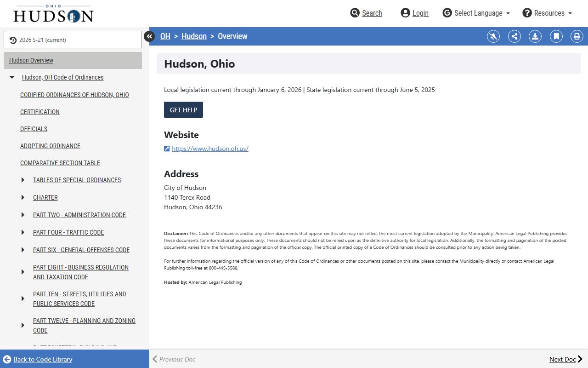Screen dimensions: 588x368
Task: Expand Part Ten Streets, Utilities arrow
Action: [x=23, y=299]
